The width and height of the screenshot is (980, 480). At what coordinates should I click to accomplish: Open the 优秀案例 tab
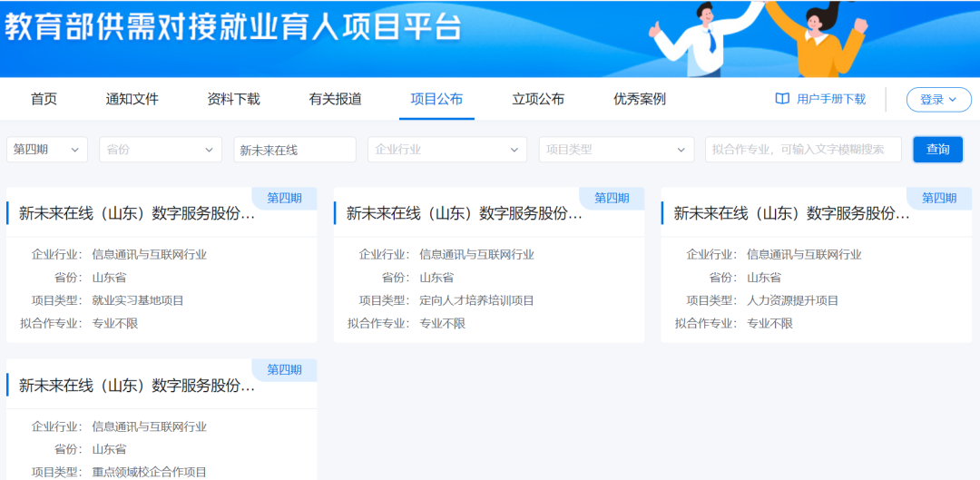(x=640, y=99)
